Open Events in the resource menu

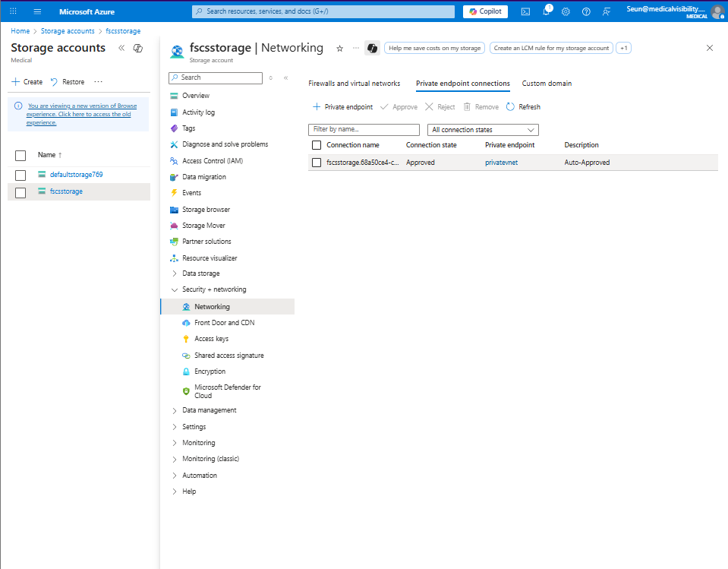coord(191,193)
